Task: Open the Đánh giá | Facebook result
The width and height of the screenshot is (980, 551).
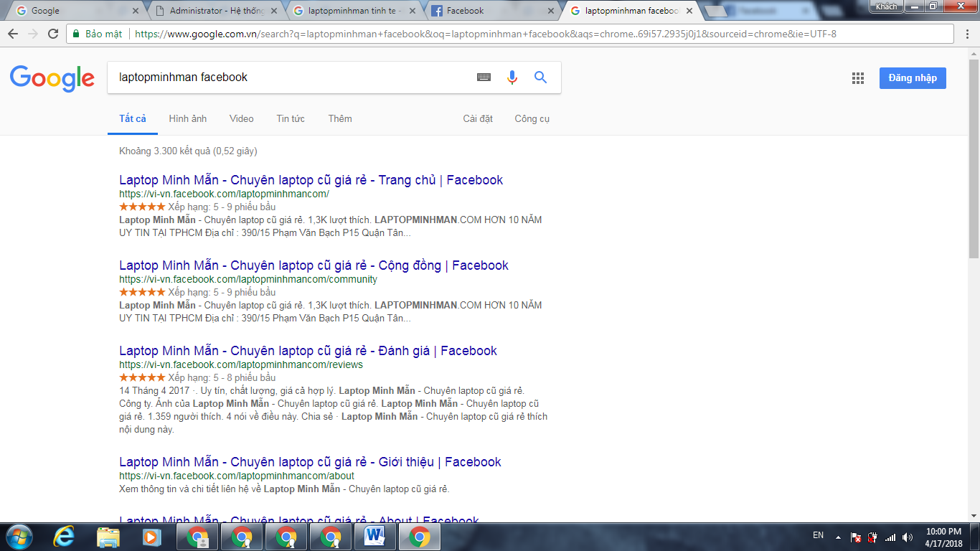Action: click(308, 351)
